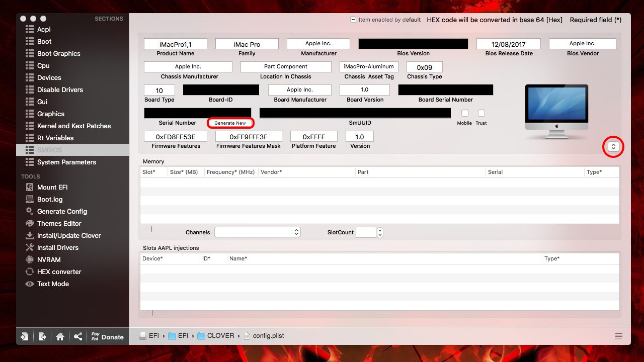Open the HEX converter tool
The width and height of the screenshot is (644, 362).
click(x=59, y=271)
